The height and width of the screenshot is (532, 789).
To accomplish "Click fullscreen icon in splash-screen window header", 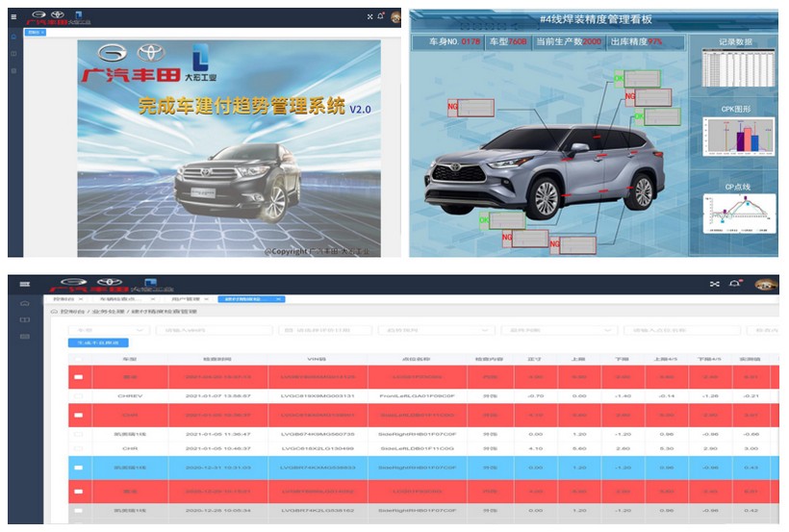I will point(369,16).
